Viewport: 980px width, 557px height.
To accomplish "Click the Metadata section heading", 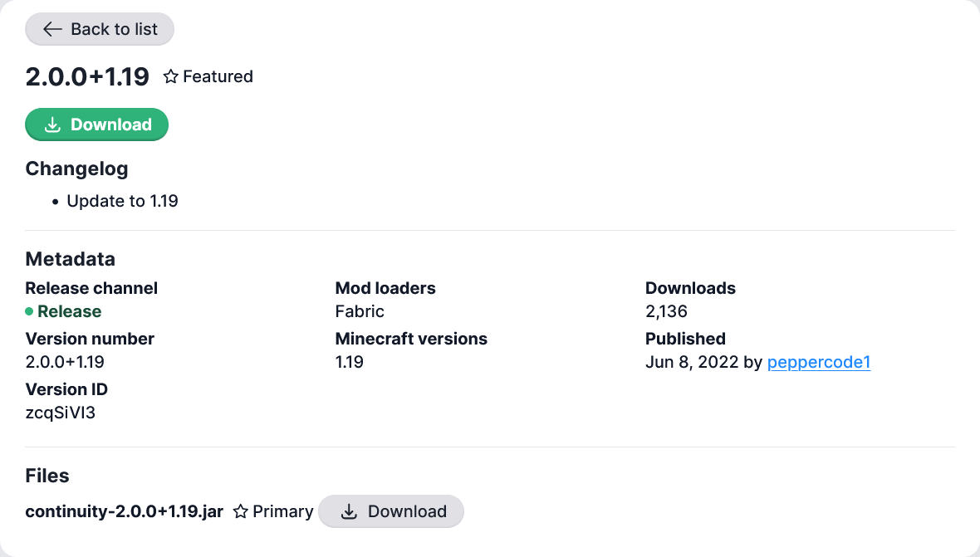I will (x=70, y=259).
